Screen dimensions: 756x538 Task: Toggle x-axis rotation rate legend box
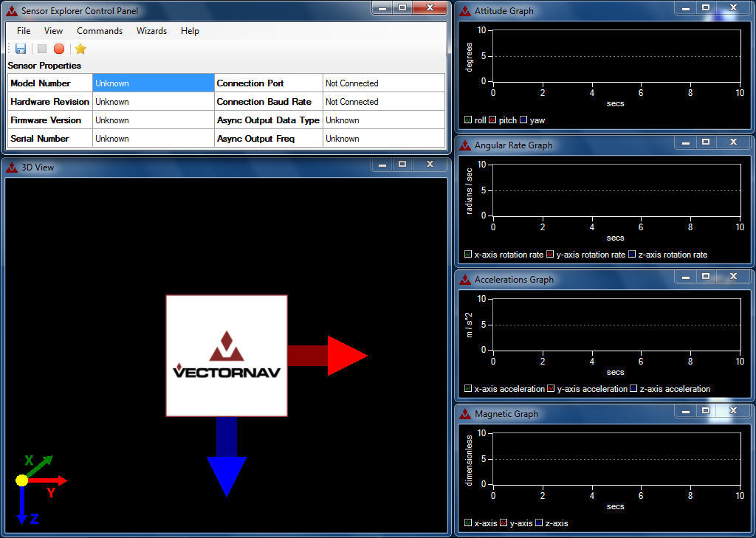click(x=467, y=255)
